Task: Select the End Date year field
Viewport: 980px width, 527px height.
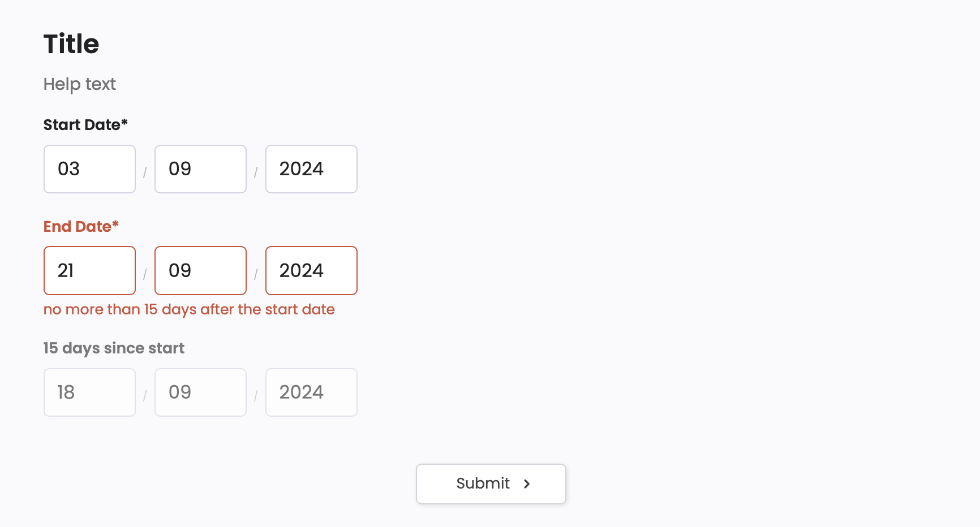Action: (311, 270)
